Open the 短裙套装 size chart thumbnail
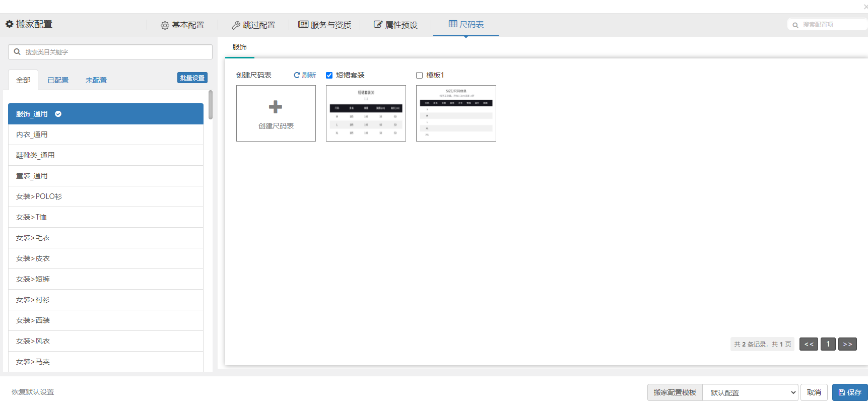Image resolution: width=868 pixels, height=406 pixels. click(366, 113)
